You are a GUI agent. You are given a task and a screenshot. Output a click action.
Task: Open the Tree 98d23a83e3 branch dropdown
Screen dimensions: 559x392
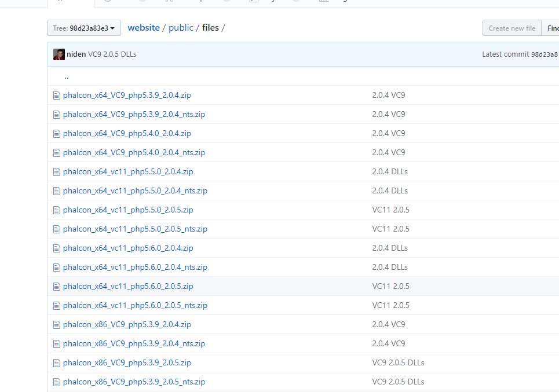pos(84,28)
